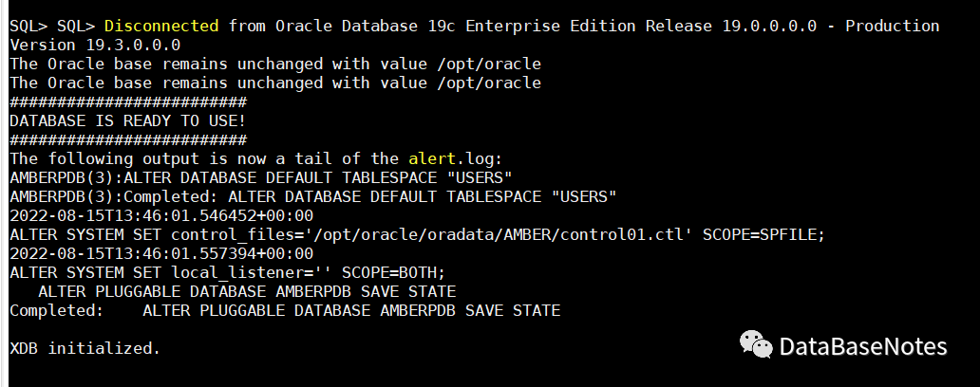Click the highlighted word "Disconnected"

pos(161,26)
